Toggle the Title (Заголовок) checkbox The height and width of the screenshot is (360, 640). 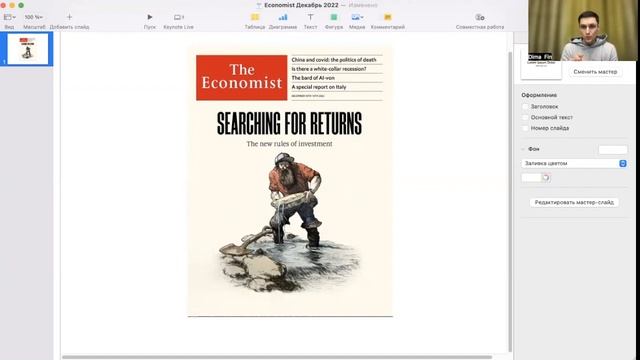coord(525,107)
